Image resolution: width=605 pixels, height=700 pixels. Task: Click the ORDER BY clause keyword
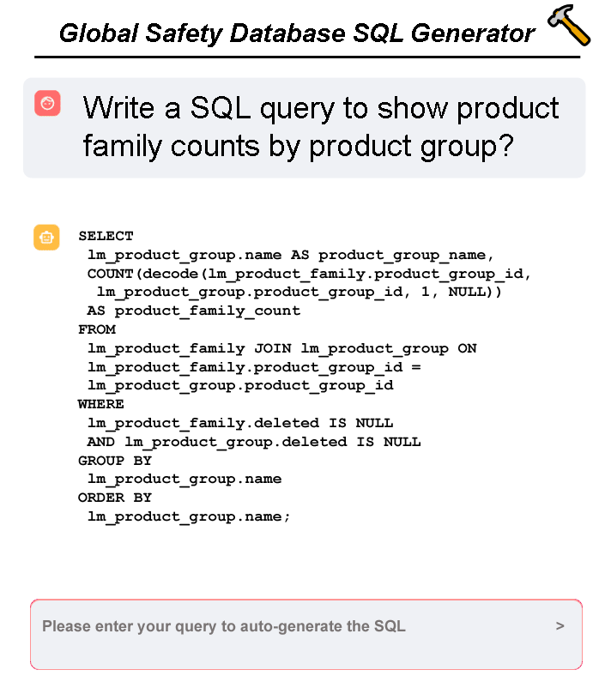pos(115,498)
